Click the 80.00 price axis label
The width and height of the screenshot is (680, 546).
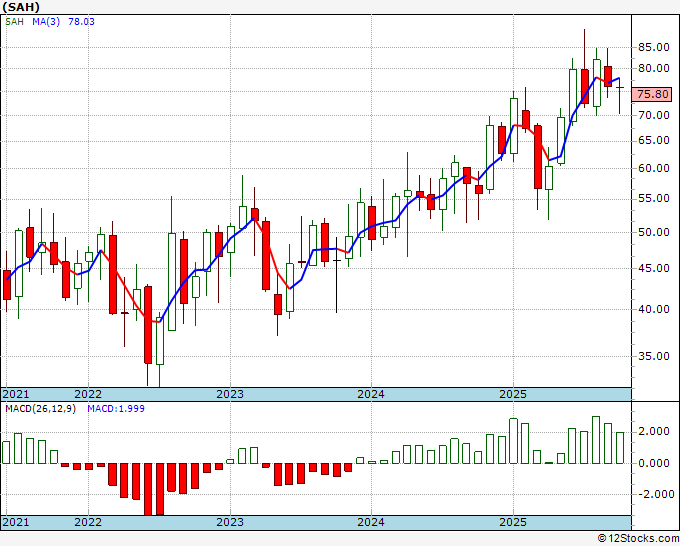654,68
